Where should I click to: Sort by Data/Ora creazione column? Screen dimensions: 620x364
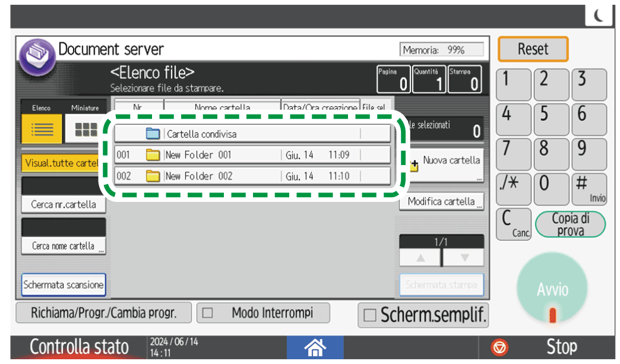[x=320, y=105]
